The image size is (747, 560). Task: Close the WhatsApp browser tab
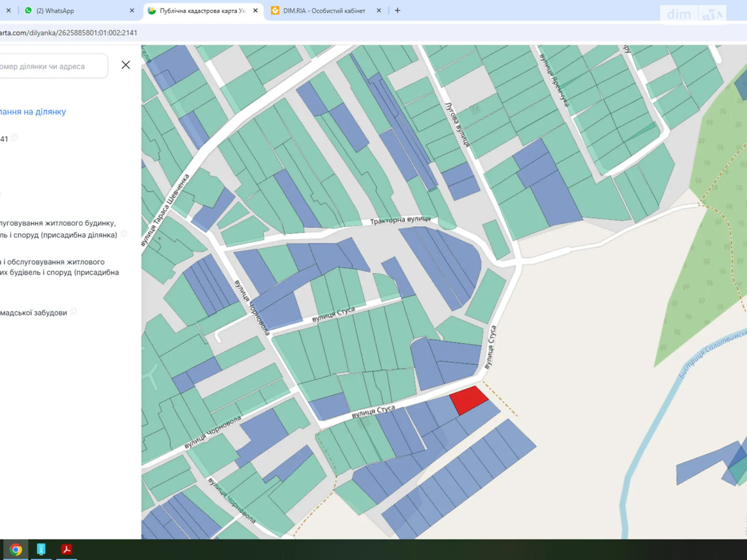click(x=132, y=10)
